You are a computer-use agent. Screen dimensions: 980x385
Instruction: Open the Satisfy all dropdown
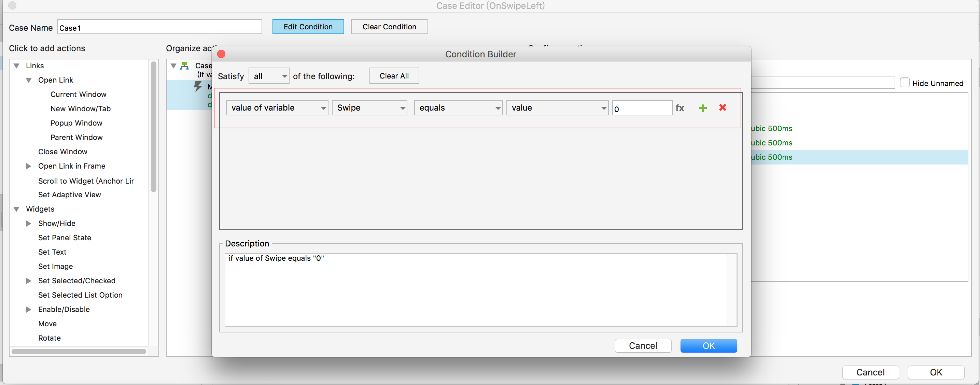[x=269, y=76]
